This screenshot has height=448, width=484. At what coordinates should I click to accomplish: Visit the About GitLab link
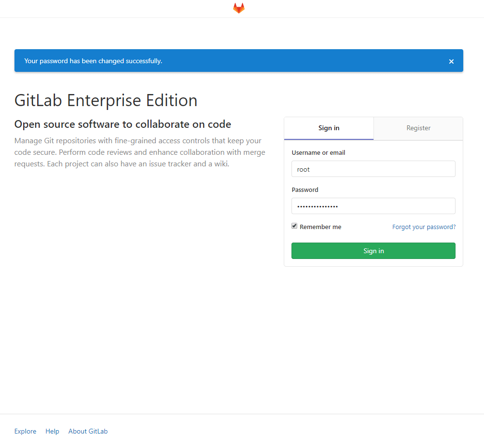88,431
